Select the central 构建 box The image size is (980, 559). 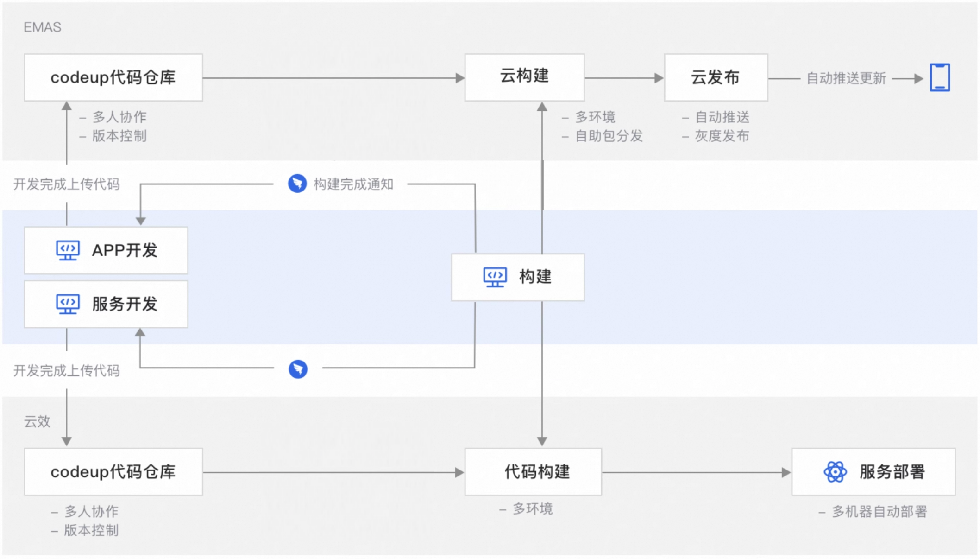point(518,277)
